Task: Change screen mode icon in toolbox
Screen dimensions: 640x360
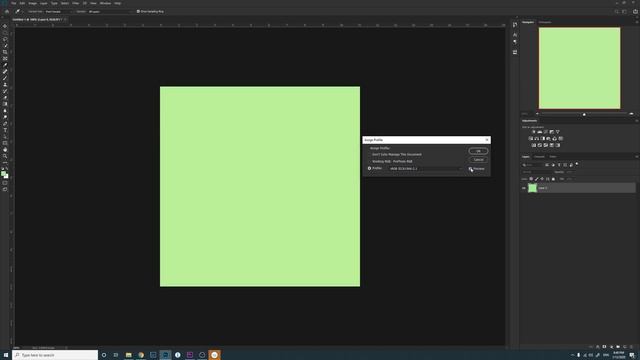Action: (5, 190)
